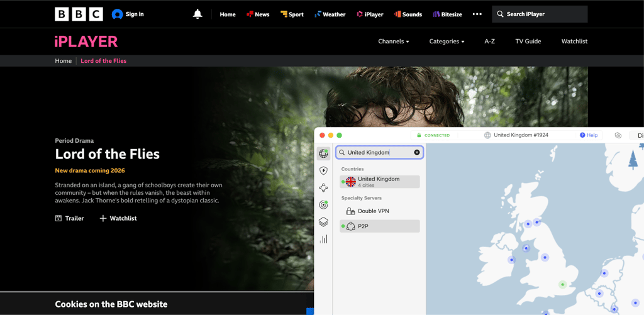The width and height of the screenshot is (644, 315).
Task: Click the Manchester map server dot
Action: [x=545, y=258]
